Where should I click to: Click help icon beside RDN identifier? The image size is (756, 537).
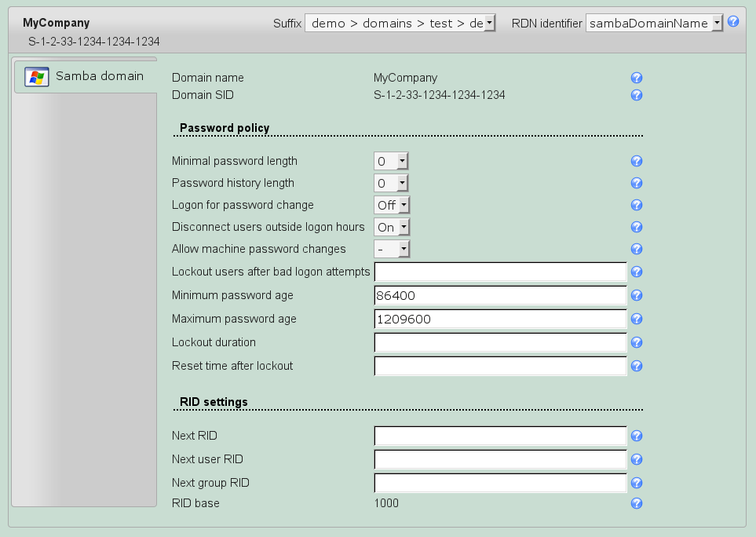733,22
